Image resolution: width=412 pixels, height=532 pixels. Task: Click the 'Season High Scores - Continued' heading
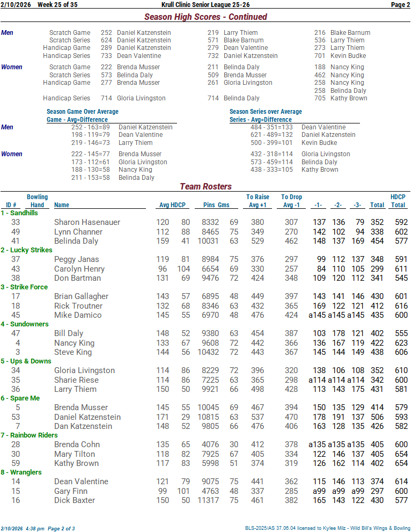pyautogui.click(x=205, y=17)
